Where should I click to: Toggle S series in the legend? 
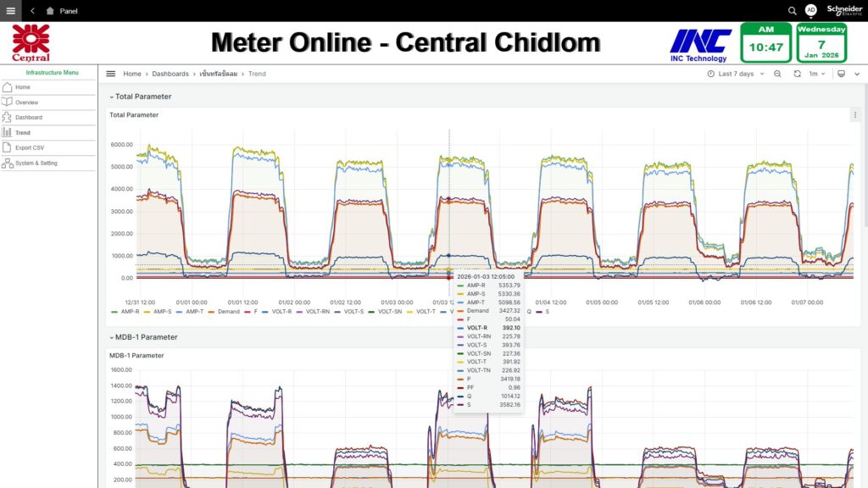(x=548, y=312)
